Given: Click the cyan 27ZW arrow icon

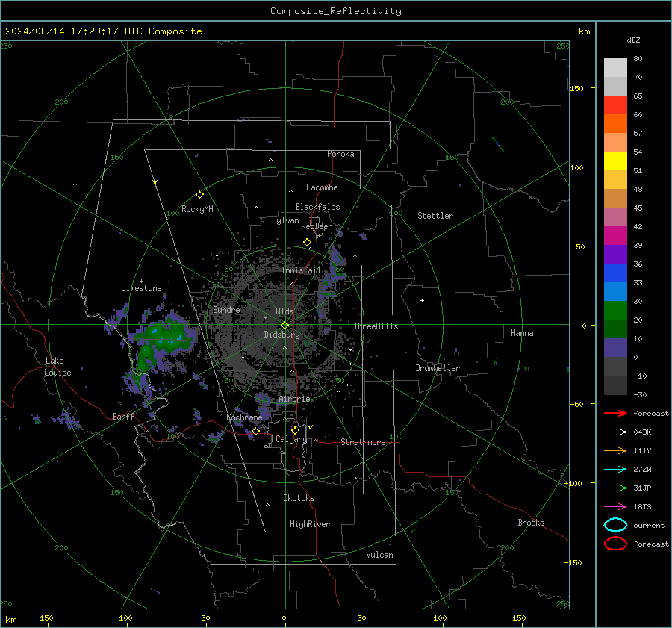Looking at the screenshot, I should 615,470.
